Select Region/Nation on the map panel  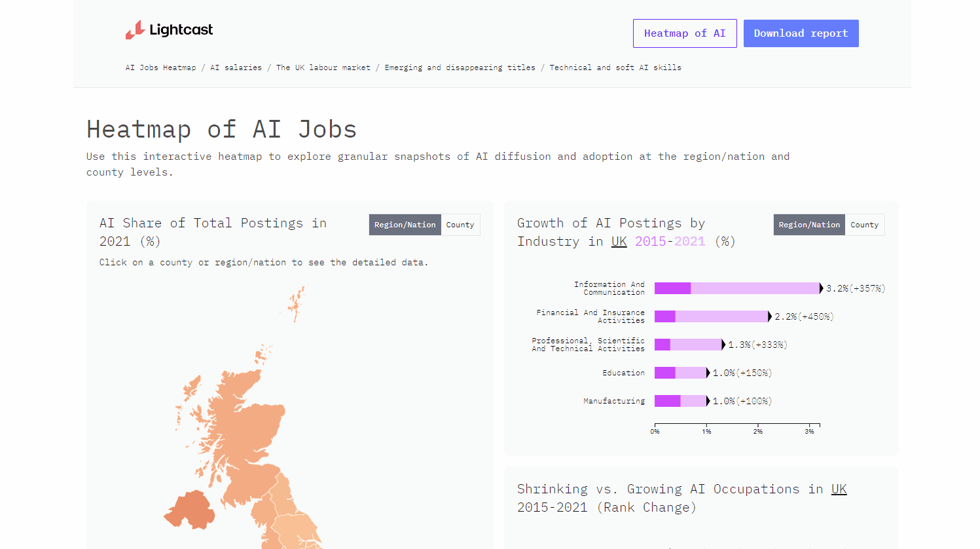click(405, 225)
